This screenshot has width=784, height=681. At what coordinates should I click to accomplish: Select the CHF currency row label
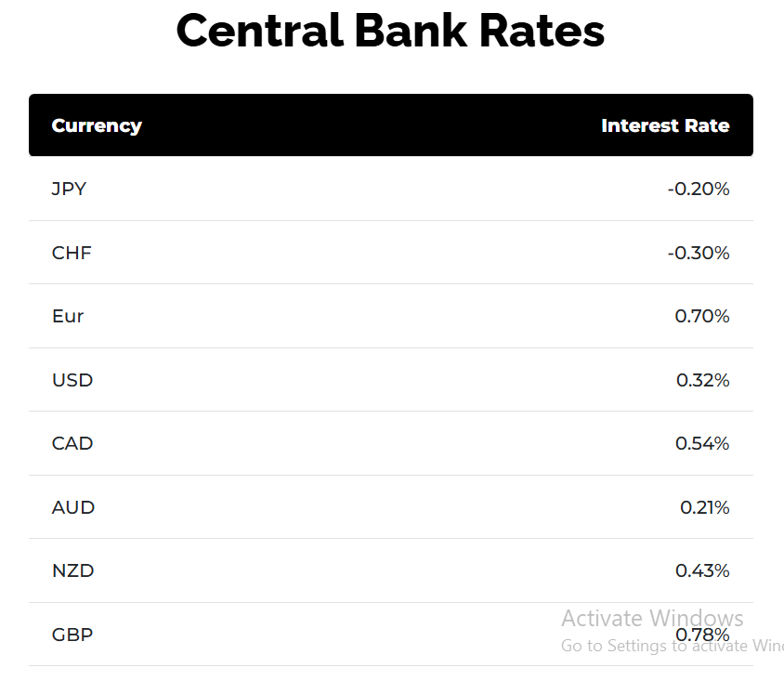pyautogui.click(x=72, y=253)
